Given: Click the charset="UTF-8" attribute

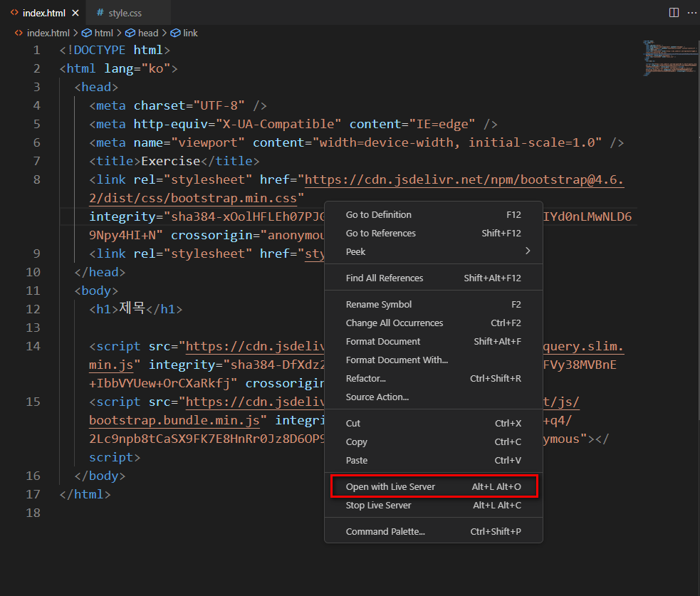Looking at the screenshot, I should pos(189,106).
